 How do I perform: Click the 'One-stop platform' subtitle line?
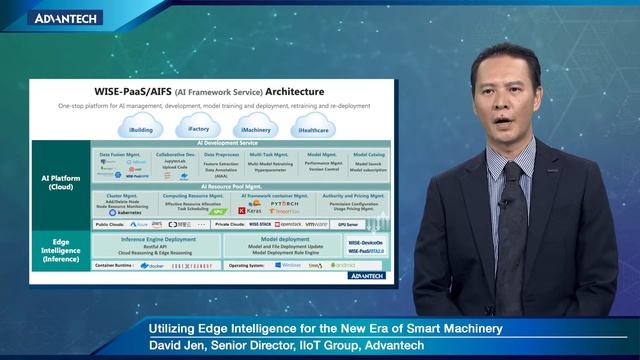pos(214,106)
